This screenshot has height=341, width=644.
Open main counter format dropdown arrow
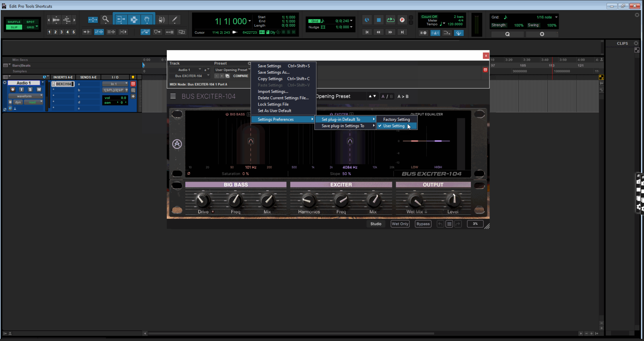(x=250, y=21)
